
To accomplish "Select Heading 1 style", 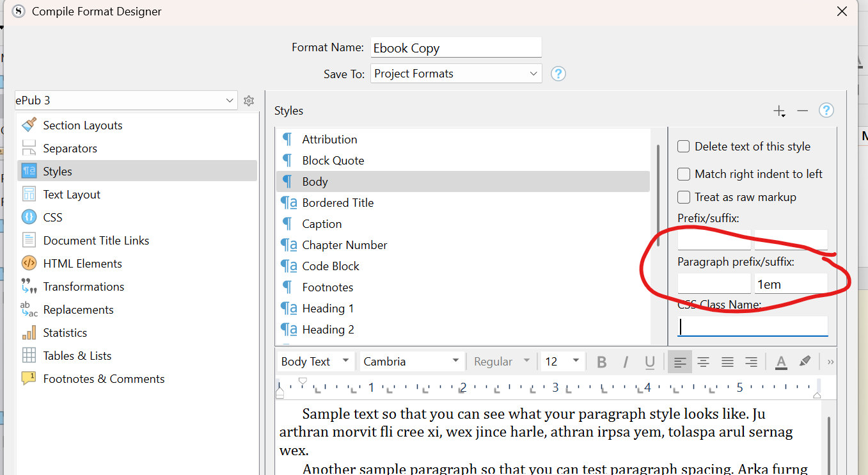I will click(463, 309).
